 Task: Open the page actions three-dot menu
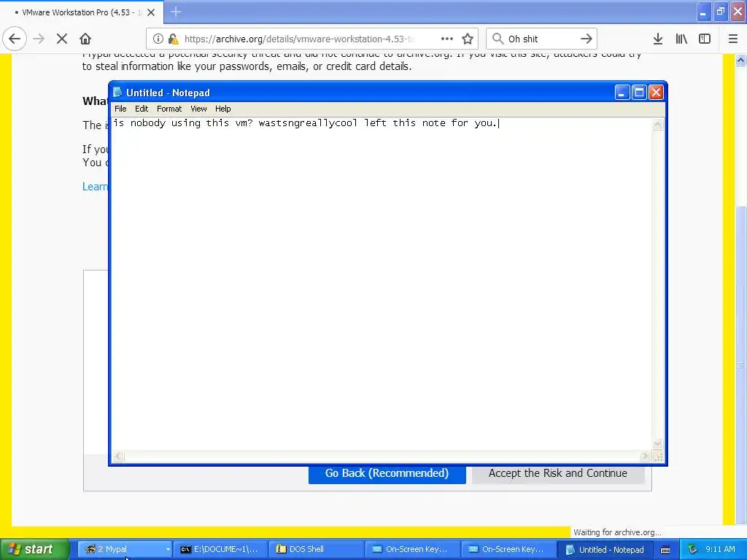(447, 39)
